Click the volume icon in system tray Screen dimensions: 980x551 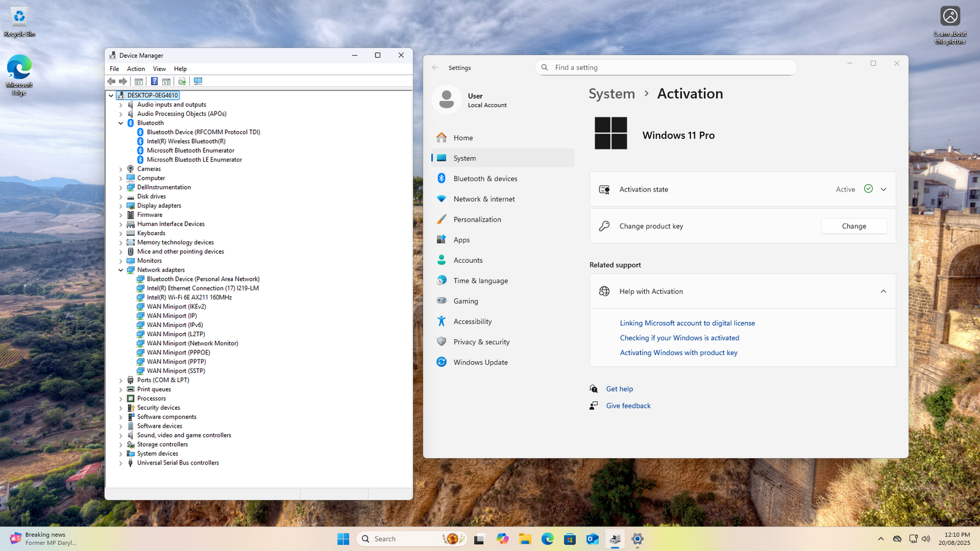[x=925, y=539]
